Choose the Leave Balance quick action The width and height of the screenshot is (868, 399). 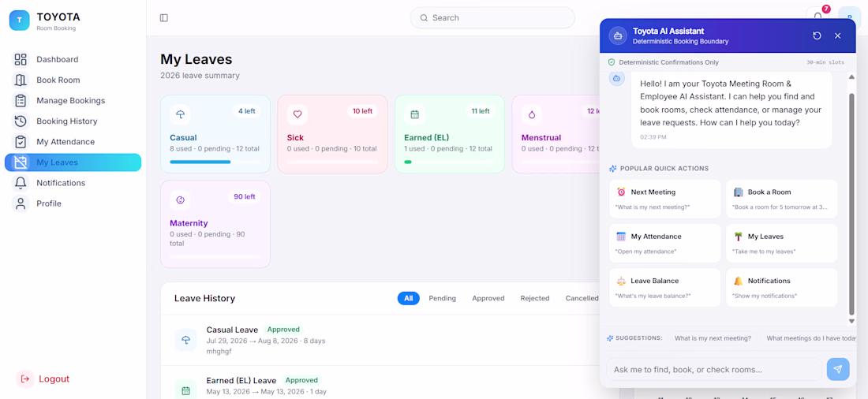pyautogui.click(x=665, y=287)
